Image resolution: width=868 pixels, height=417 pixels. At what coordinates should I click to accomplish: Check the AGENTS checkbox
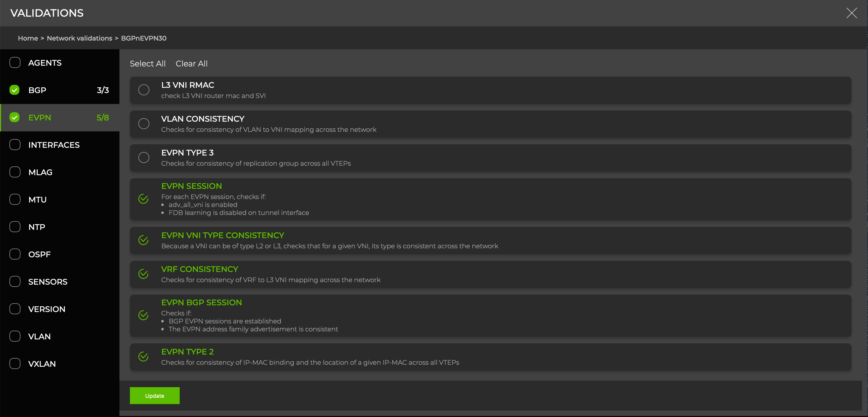[15, 63]
